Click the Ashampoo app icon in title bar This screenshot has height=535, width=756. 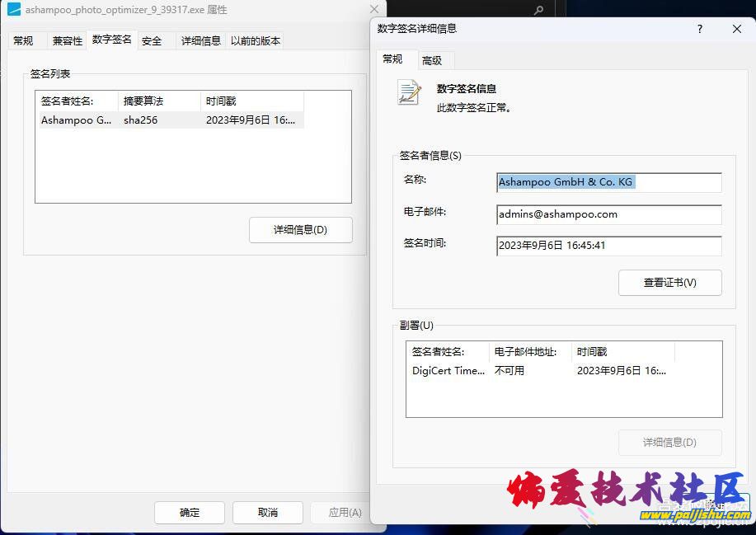[x=13, y=10]
